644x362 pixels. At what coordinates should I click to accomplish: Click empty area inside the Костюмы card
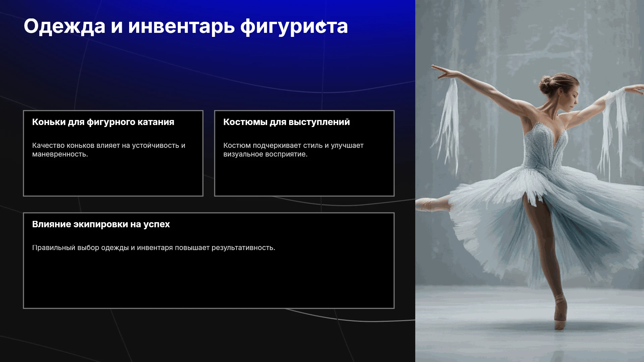coord(304,177)
